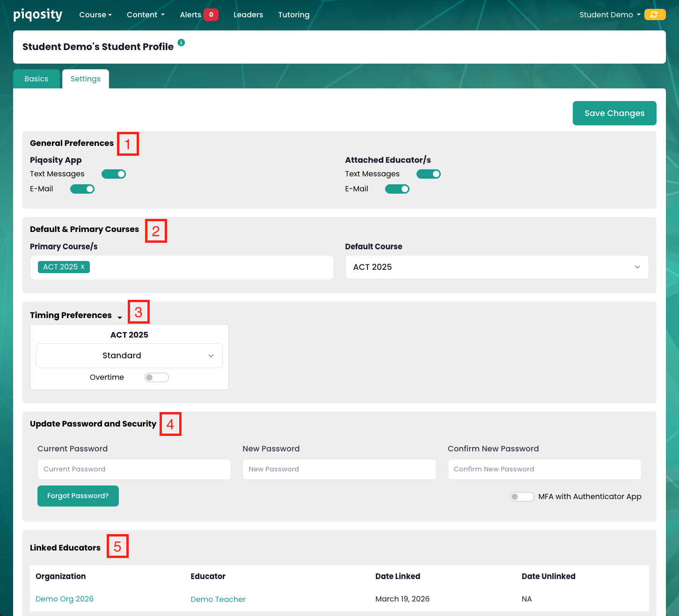This screenshot has width=679, height=616.
Task: Click the Date Linked column header
Action: click(x=398, y=576)
